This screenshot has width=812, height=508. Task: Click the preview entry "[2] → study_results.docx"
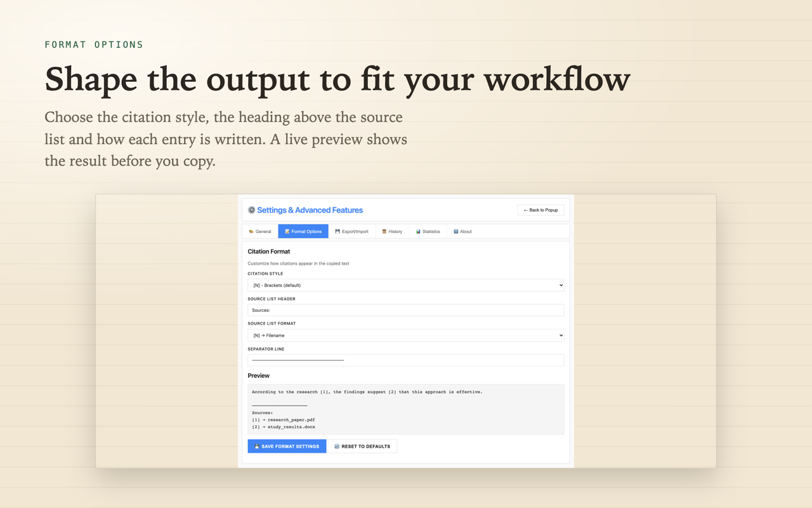[x=283, y=427]
